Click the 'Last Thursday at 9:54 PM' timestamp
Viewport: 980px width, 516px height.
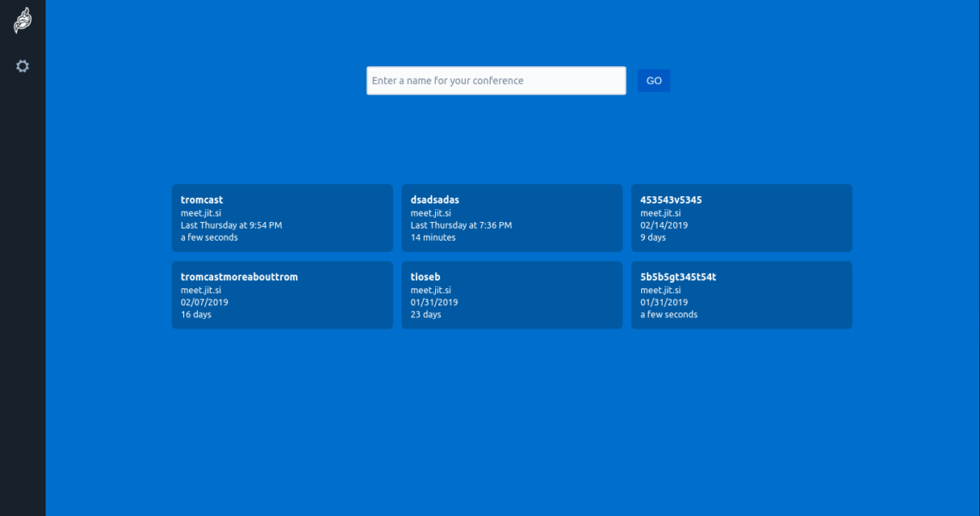(x=231, y=225)
